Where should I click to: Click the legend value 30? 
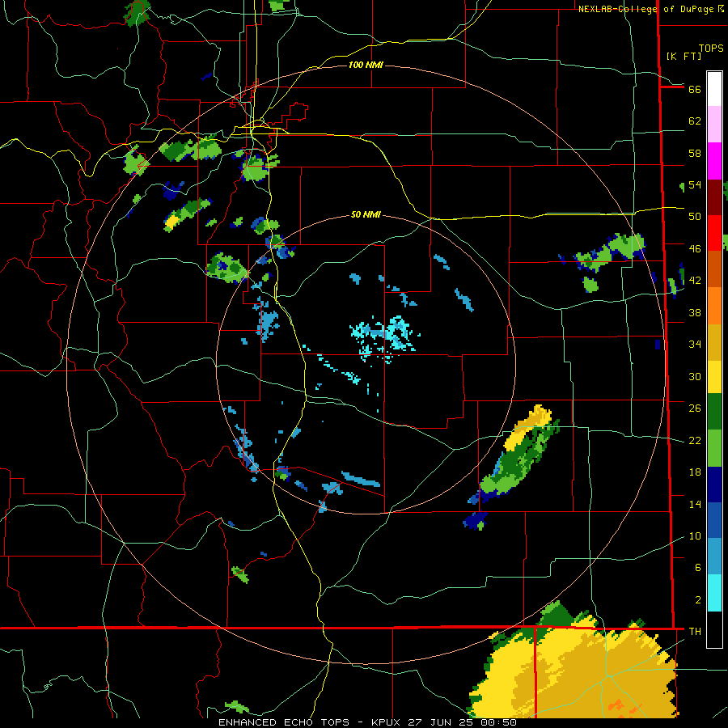pyautogui.click(x=695, y=376)
